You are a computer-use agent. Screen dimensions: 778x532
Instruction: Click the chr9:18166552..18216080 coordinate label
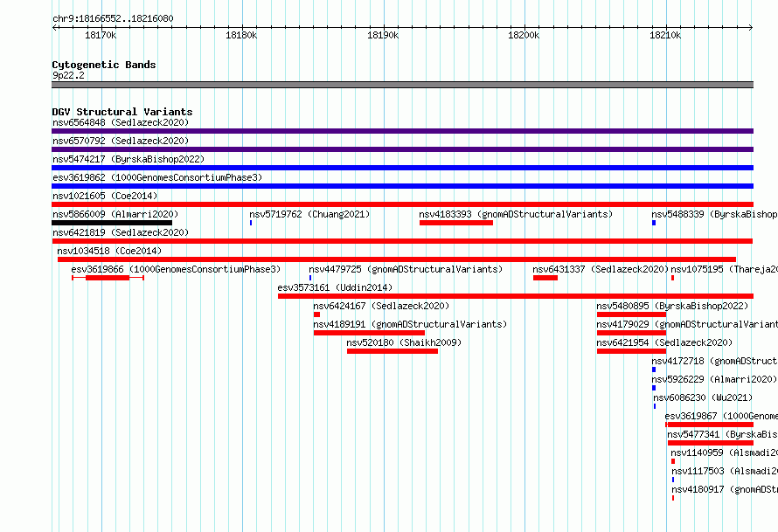113,18
